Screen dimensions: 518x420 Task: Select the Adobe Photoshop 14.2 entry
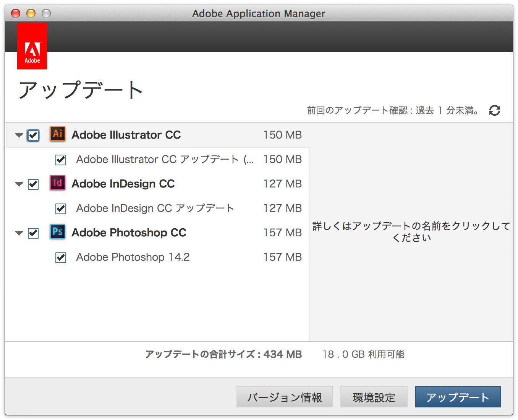point(133,257)
